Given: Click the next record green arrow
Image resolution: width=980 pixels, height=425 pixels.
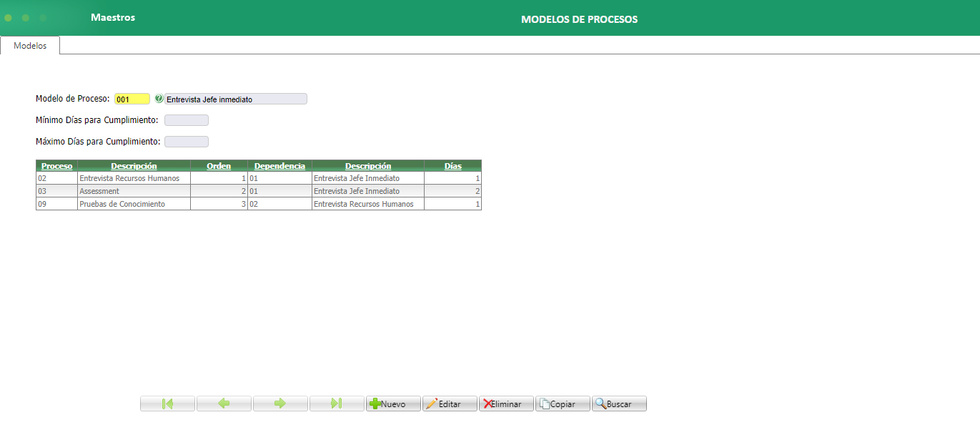Looking at the screenshot, I should coord(280,403).
